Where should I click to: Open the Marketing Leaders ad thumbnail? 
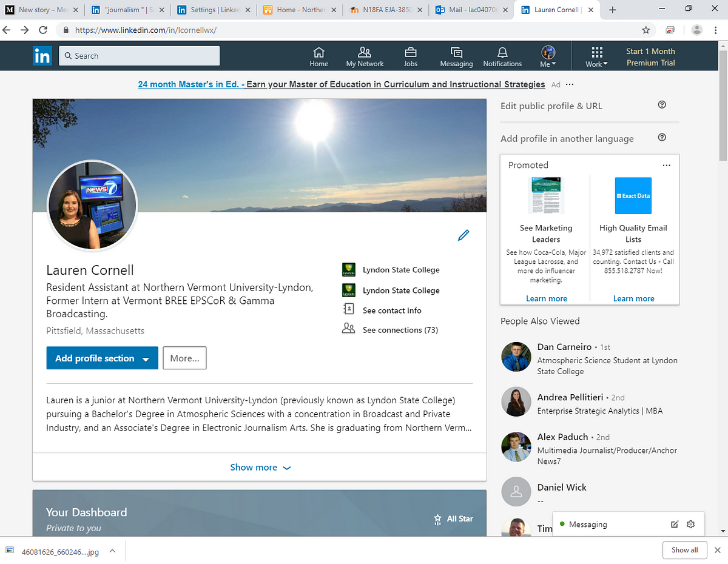[546, 195]
